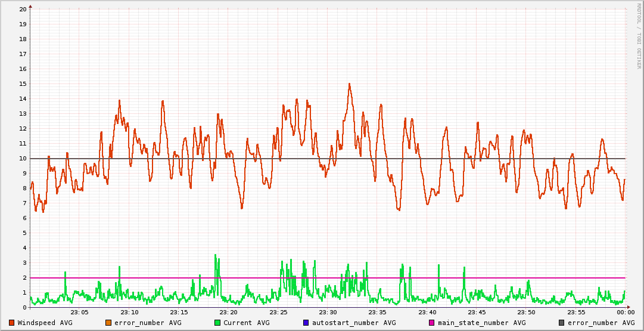Screen dimensions: 644x331
Task: Click the gray error_number legend swatch
Action: (x=562, y=323)
